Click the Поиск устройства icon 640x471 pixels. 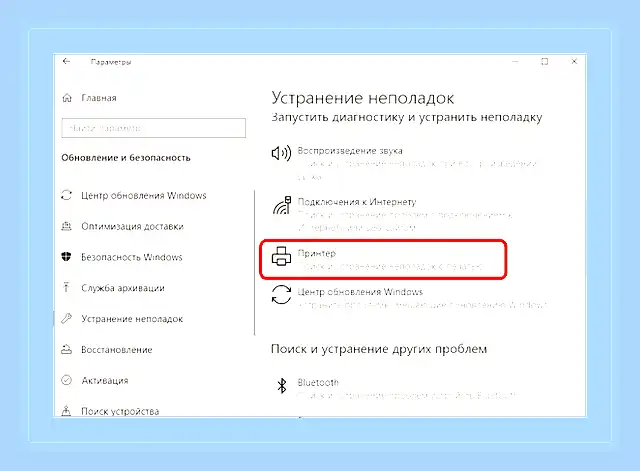66,411
